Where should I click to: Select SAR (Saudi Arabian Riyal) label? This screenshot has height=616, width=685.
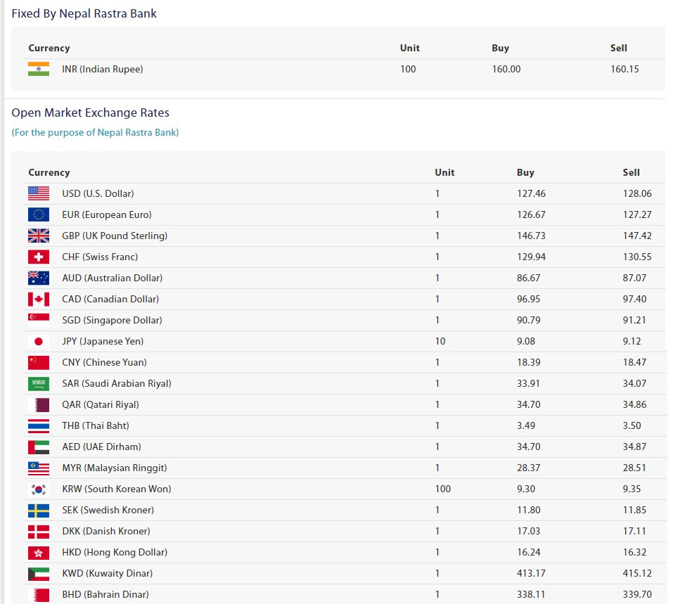click(x=117, y=383)
